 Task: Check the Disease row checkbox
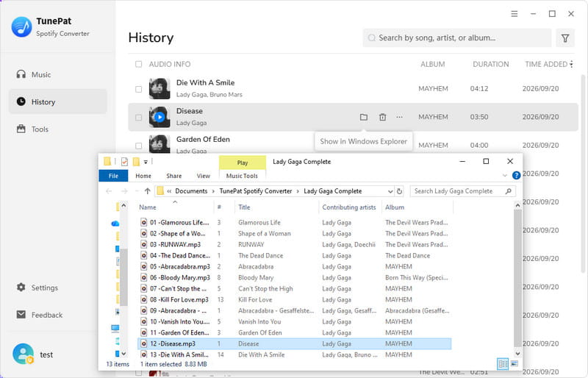coord(138,118)
